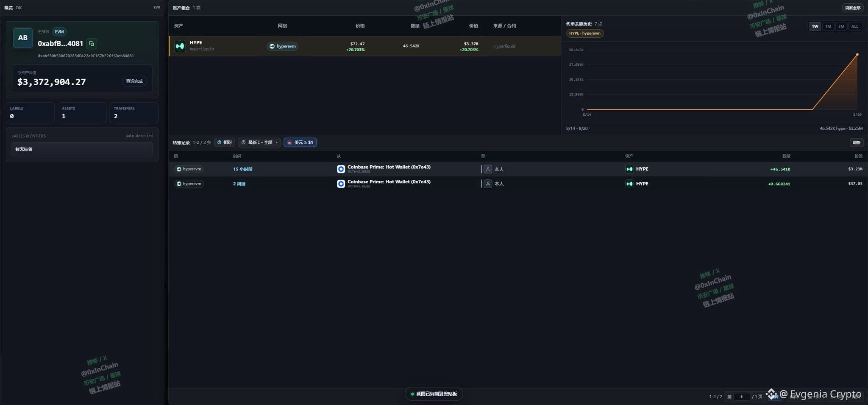This screenshot has width=868, height=405.
Task: Remove the 美元 ≥ $1 filter via its x icon
Action: pos(289,142)
